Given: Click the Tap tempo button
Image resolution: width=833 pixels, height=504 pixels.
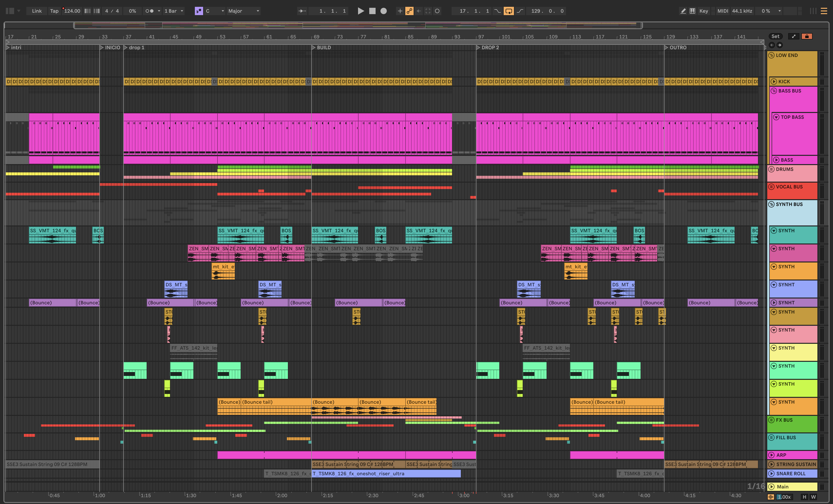Looking at the screenshot, I should click(x=54, y=11).
